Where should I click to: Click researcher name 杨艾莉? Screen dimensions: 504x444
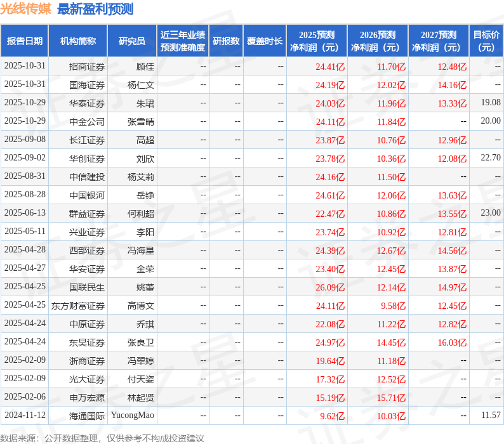pyautogui.click(x=141, y=177)
